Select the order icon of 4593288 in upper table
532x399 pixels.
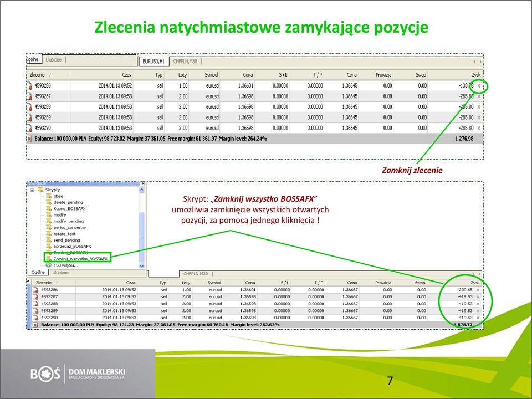pos(29,107)
